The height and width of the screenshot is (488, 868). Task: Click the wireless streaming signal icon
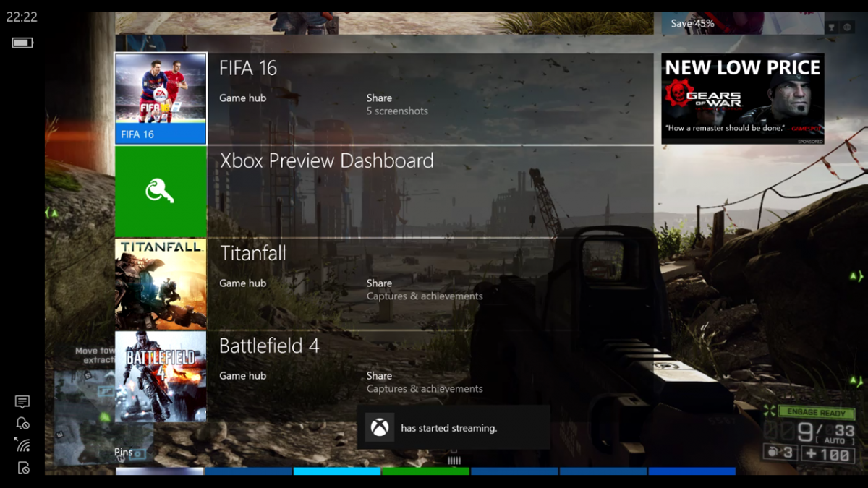(x=22, y=445)
